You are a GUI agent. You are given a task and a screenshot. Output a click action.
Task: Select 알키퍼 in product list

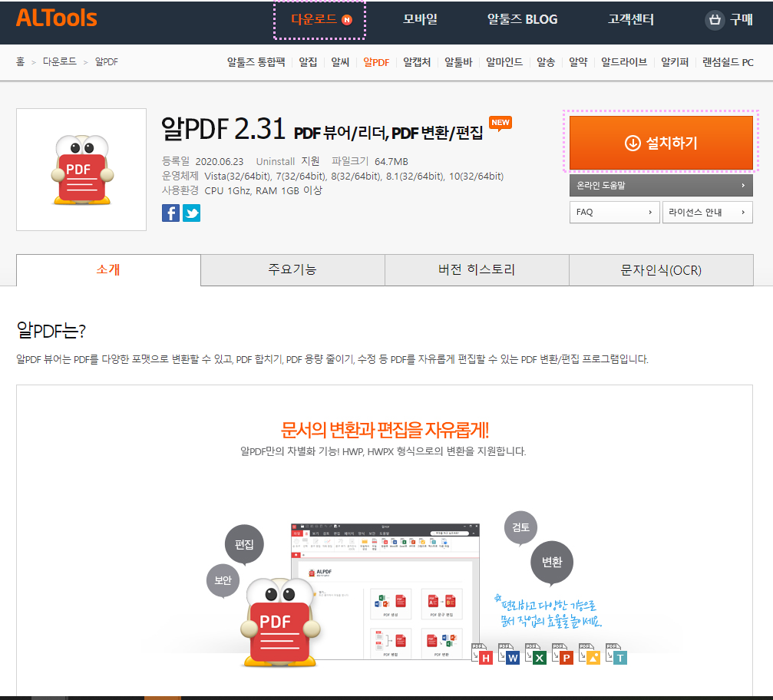click(x=675, y=62)
